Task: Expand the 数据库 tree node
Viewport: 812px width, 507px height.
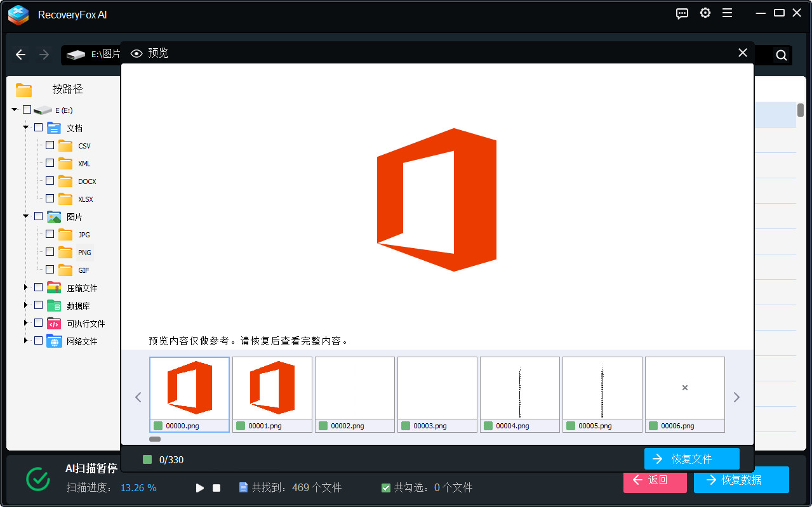Action: (x=25, y=305)
